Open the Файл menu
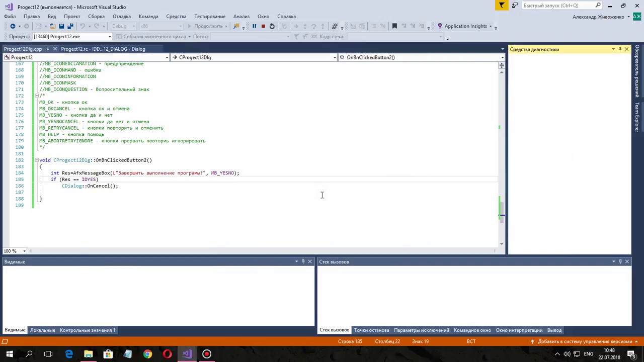Viewport: 644px width, 362px height. click(x=10, y=17)
